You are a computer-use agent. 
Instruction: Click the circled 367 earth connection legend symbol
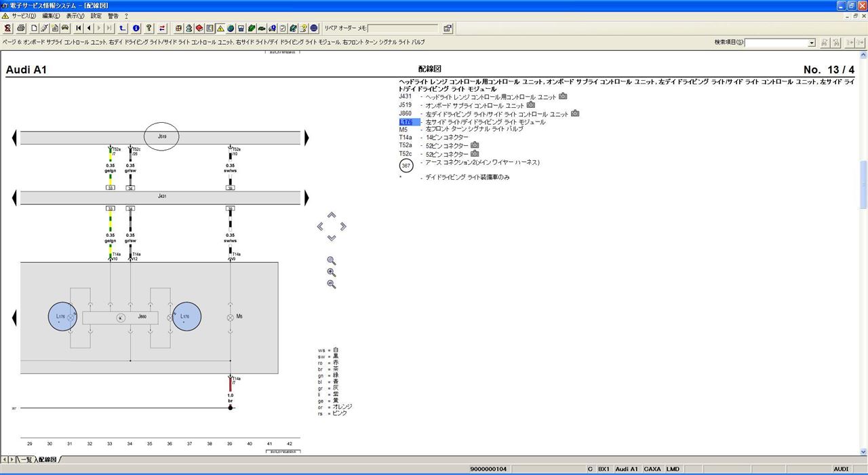pos(406,166)
